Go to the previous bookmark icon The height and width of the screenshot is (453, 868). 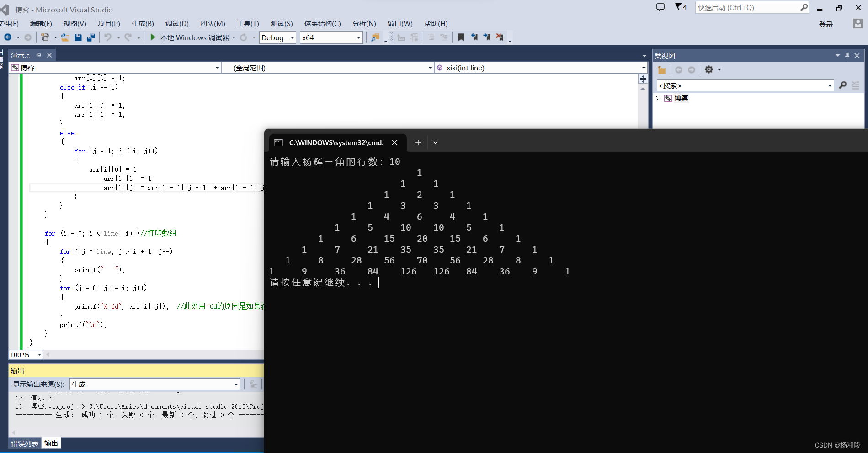[x=474, y=37]
